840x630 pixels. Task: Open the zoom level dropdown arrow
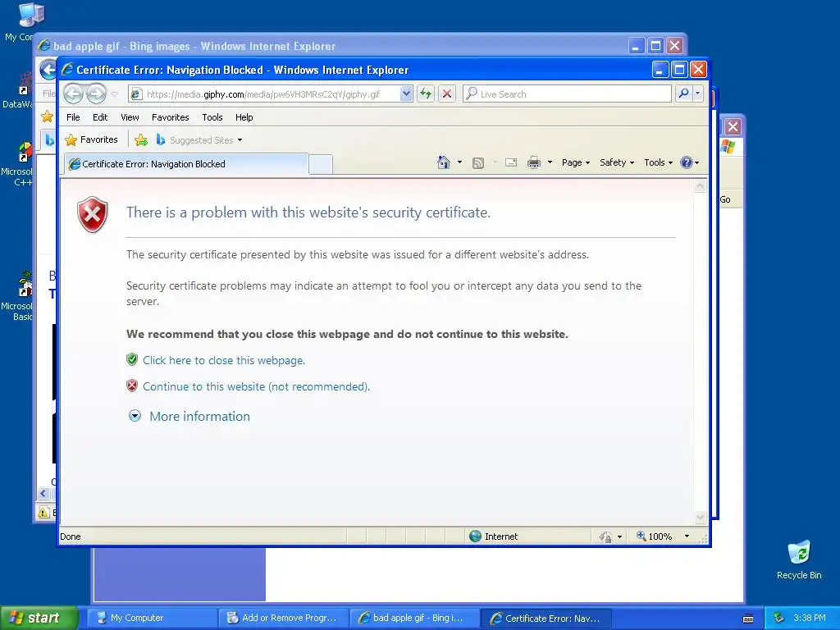(x=687, y=536)
